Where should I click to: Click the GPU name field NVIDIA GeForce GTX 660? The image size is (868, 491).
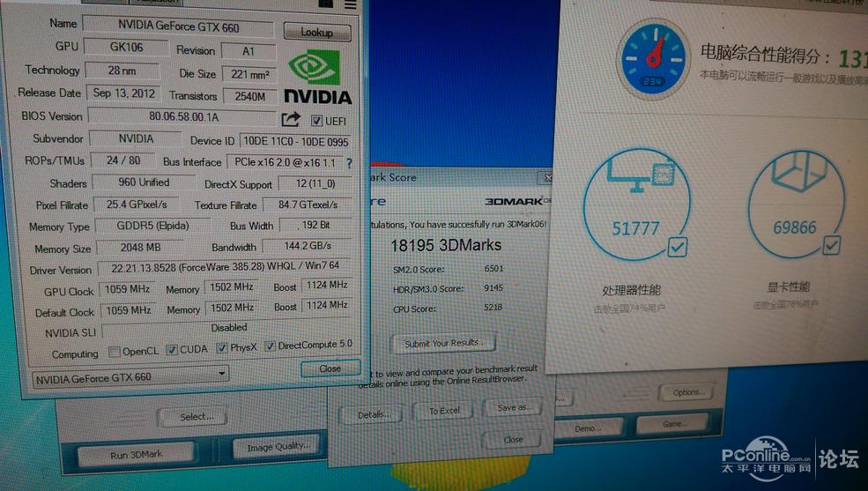(x=178, y=26)
